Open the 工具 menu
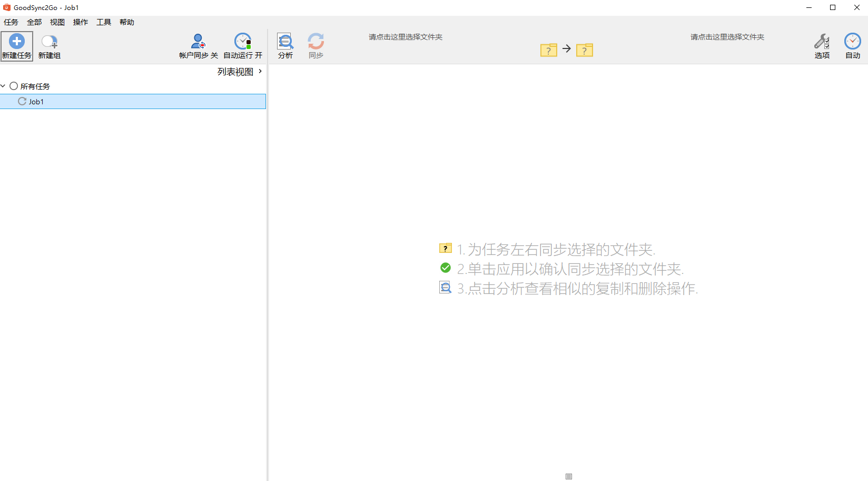Screen dimensions: 868x481 (104, 22)
